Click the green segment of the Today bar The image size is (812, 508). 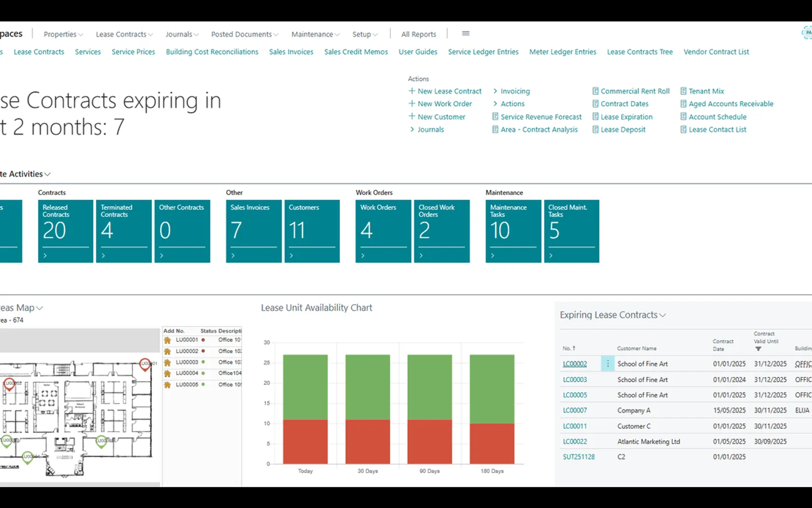306,387
